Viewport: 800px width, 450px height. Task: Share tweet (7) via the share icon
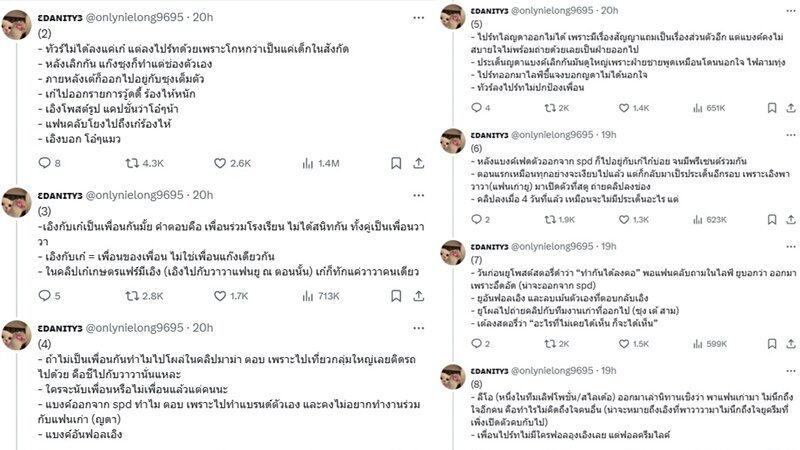point(790,343)
